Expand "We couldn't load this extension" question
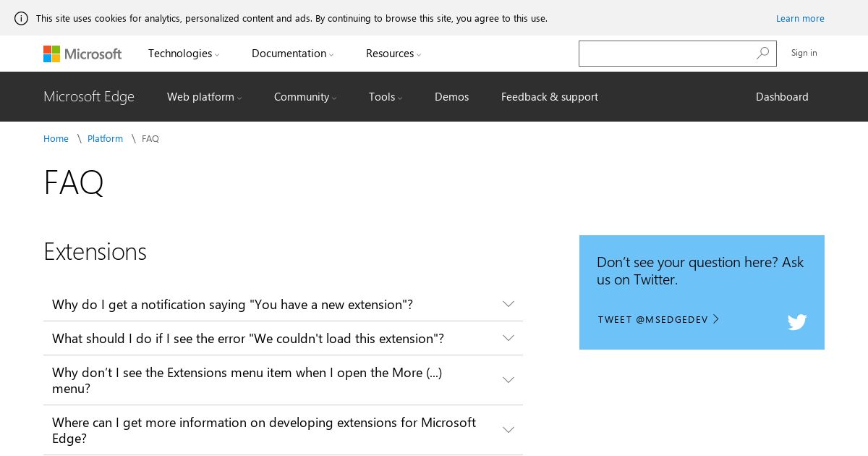868x456 pixels. pyautogui.click(x=283, y=339)
